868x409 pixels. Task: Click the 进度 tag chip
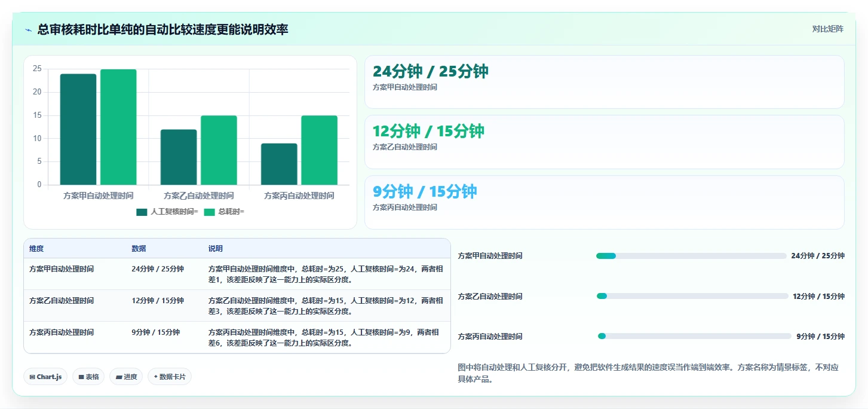(126, 377)
